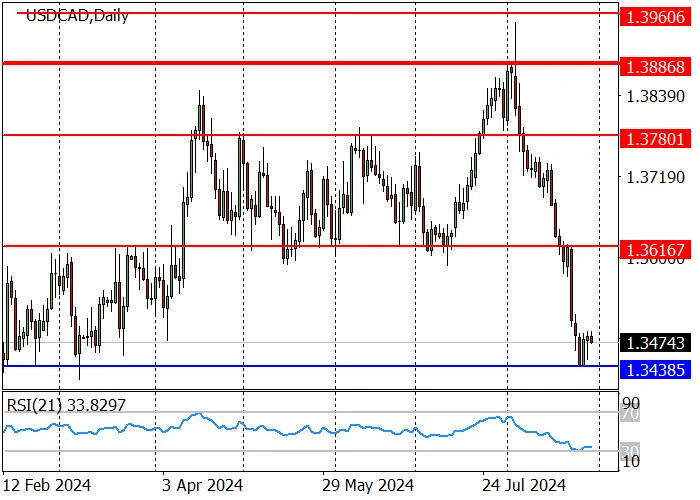Click the RSI 70 level label
The width and height of the screenshot is (700, 500).
(631, 414)
